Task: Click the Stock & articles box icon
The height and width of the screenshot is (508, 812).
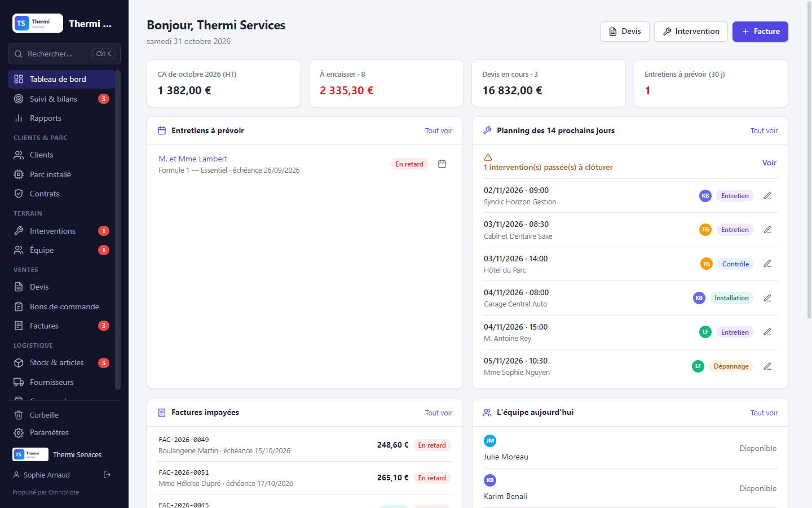Action: [x=19, y=363]
